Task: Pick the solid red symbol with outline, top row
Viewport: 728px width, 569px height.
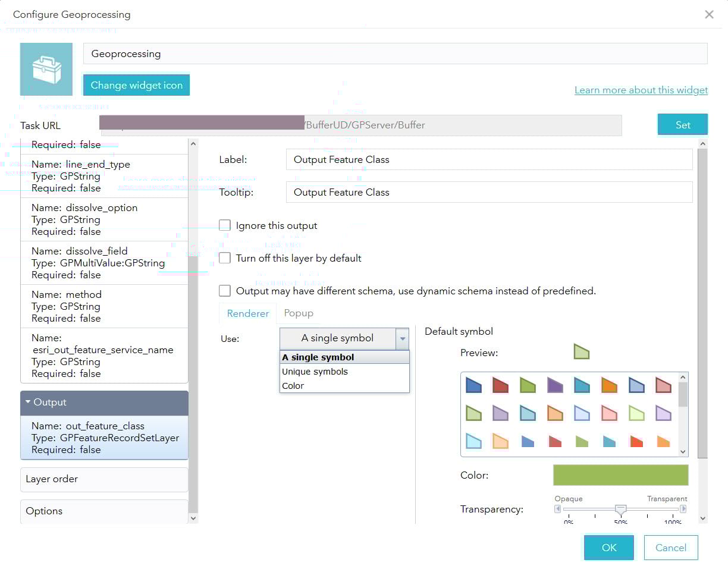Action: [501, 385]
